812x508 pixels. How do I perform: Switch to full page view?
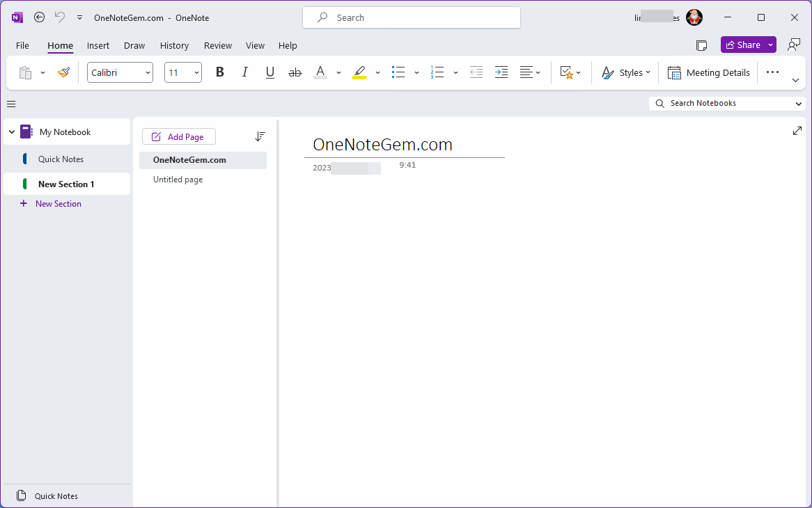797,131
